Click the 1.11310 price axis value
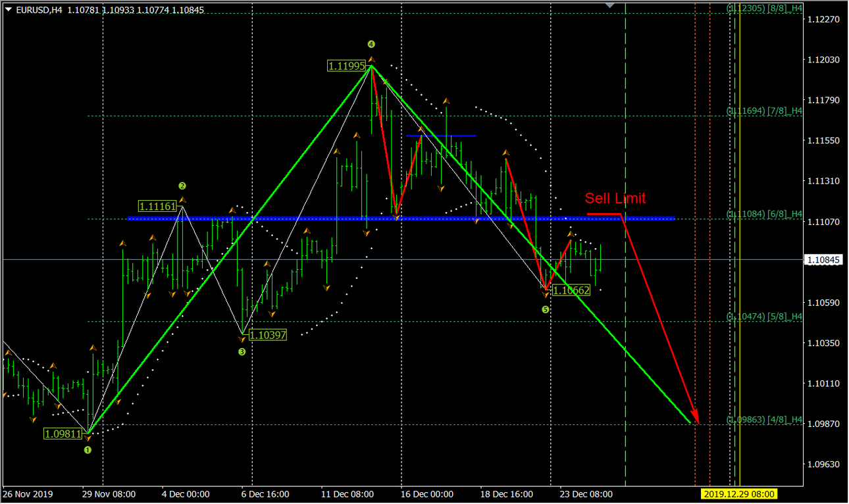The height and width of the screenshot is (504, 849). [823, 181]
